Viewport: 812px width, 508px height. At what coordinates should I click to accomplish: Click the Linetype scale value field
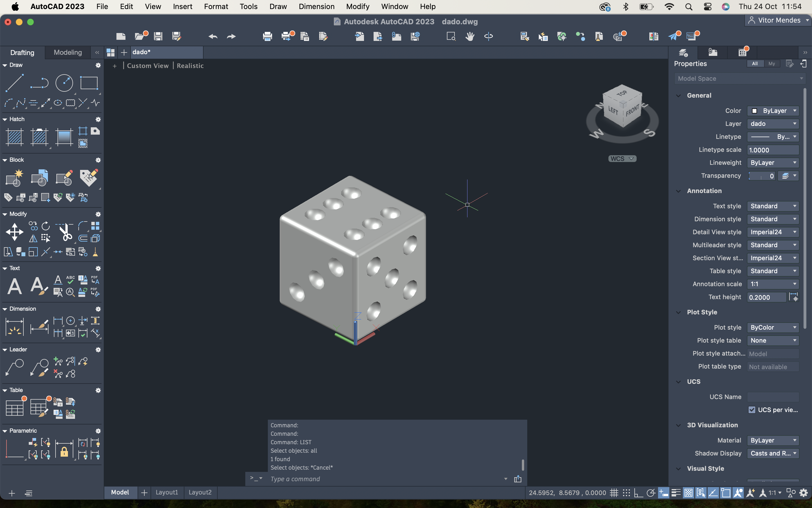point(773,150)
